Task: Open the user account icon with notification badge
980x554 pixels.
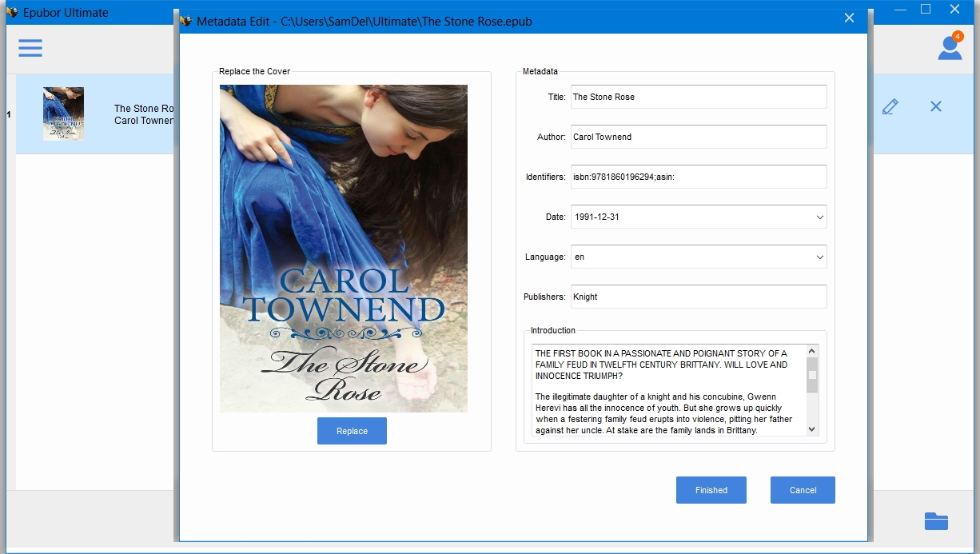Action: (950, 46)
